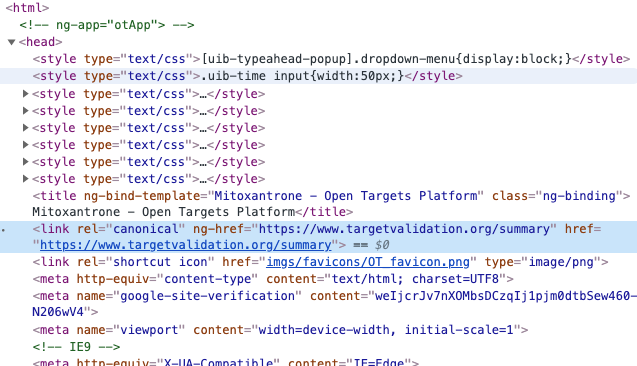Screen dimensions: 637x366
Task: Select the title tag with ng-bind-template
Action: coord(332,196)
